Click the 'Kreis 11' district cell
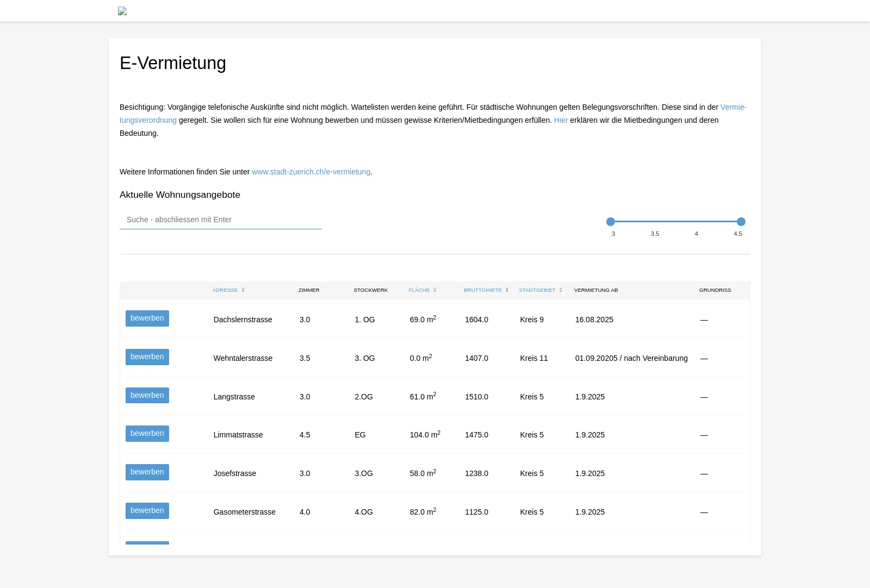The height and width of the screenshot is (588, 870). (534, 358)
